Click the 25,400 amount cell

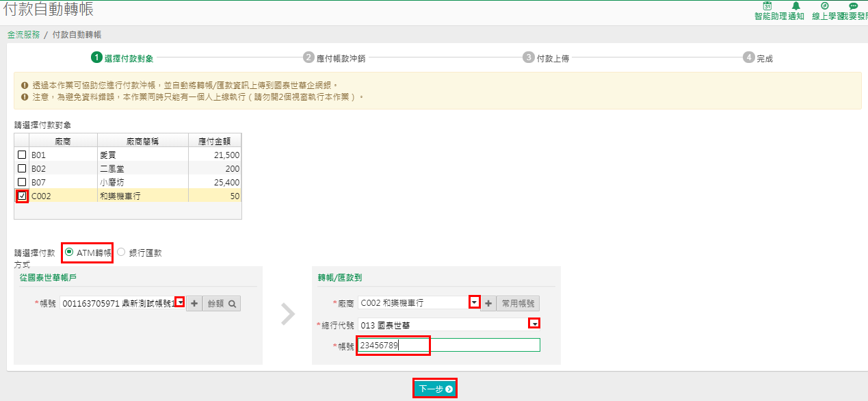point(215,182)
